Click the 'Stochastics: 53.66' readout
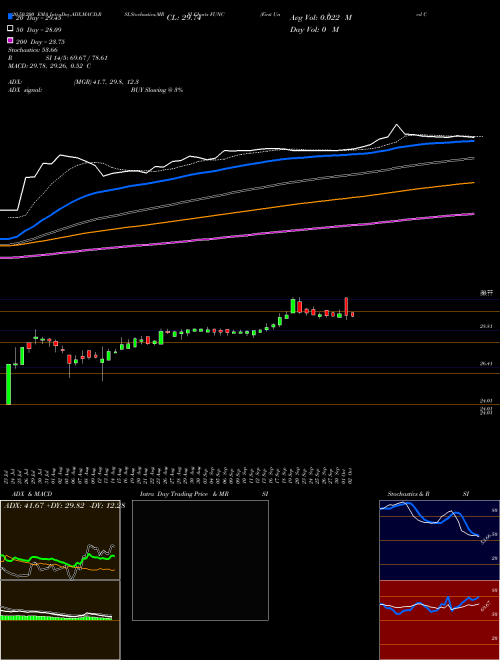 coord(33,50)
